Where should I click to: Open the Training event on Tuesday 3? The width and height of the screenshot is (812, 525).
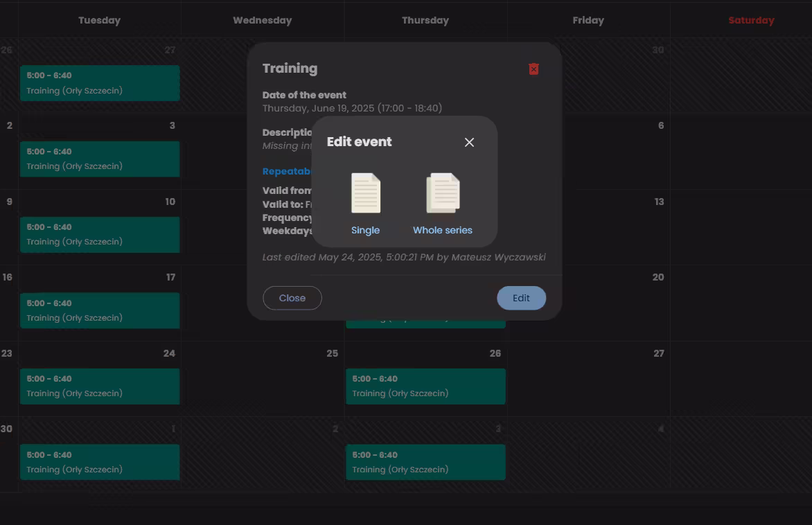(100, 159)
